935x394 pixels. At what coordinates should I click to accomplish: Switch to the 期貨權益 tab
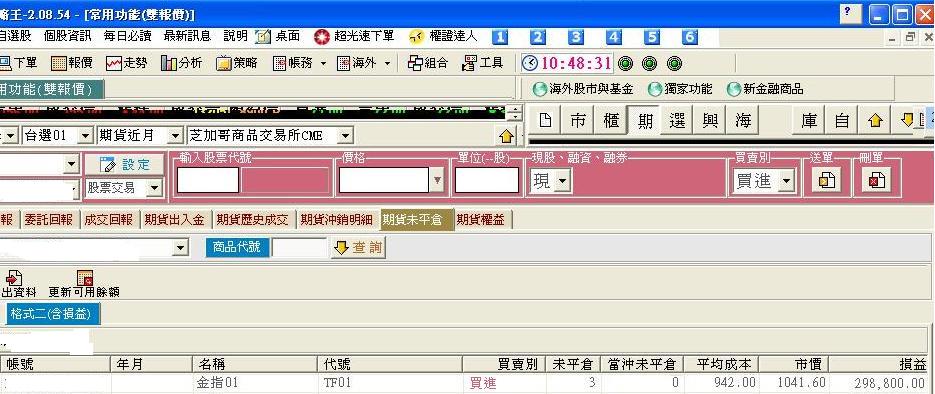[481, 220]
